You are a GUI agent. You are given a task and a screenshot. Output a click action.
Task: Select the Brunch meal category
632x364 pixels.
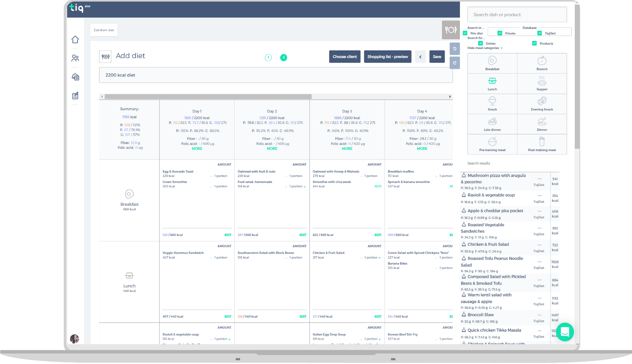coord(542,63)
